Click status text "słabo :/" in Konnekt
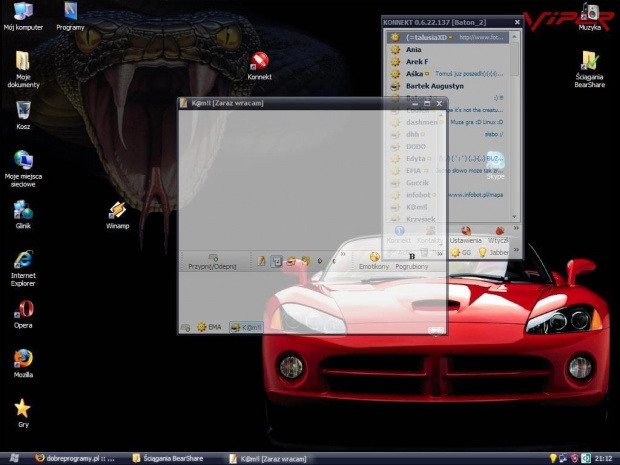This screenshot has width=620, height=465. (x=494, y=134)
